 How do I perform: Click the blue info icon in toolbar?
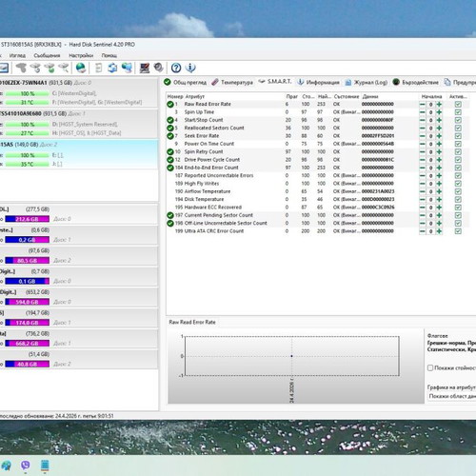tap(190, 68)
